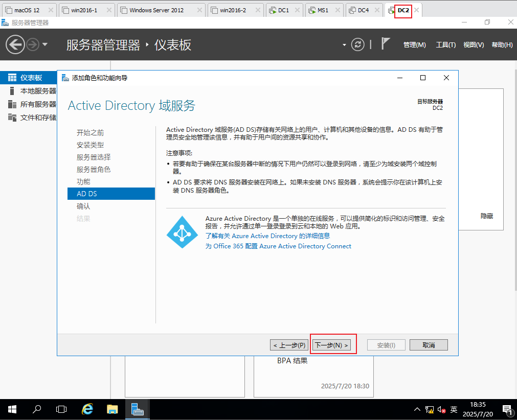This screenshot has height=420, width=517.
Task: Click the forward arrow in Server Manager header
Action: tap(33, 44)
